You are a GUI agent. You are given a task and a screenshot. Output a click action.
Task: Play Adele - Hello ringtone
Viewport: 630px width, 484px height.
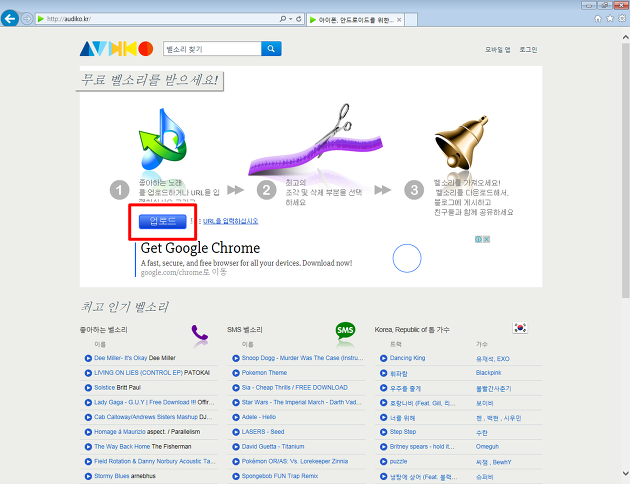(236, 417)
